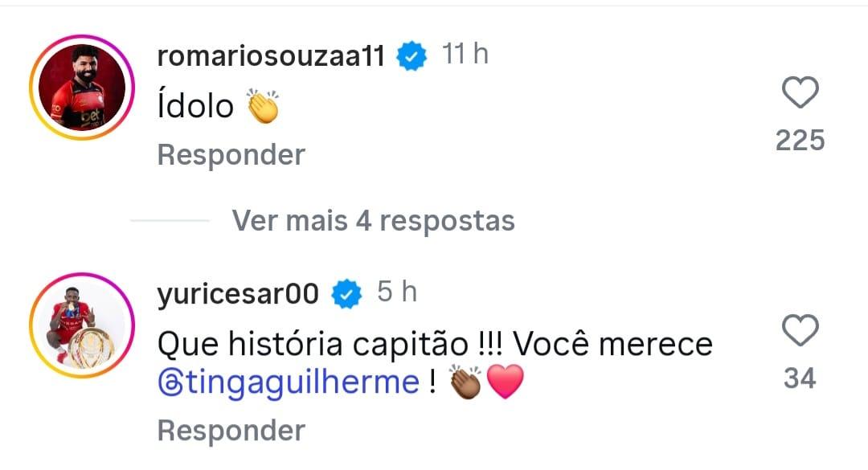Expand "Ver mais 4 respostas"
The height and width of the screenshot is (470, 868).
373,219
